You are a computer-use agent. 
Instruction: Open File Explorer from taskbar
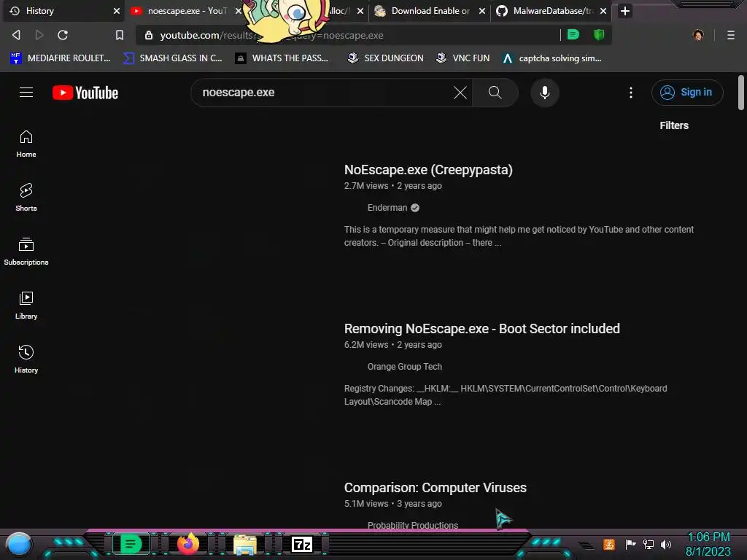coord(245,545)
